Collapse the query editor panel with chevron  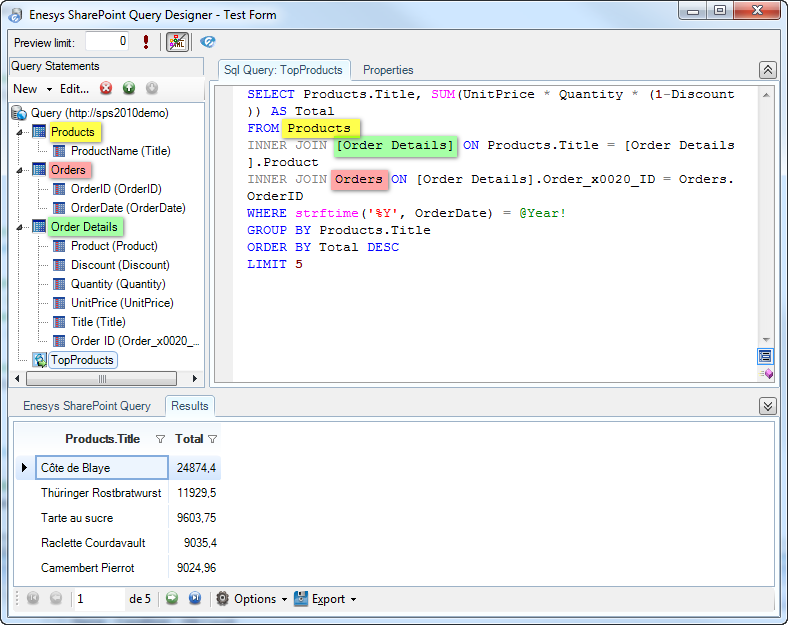pyautogui.click(x=767, y=70)
